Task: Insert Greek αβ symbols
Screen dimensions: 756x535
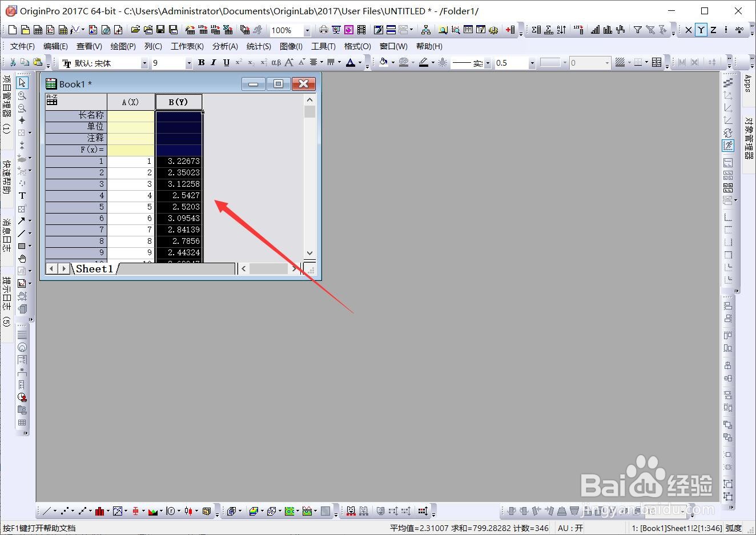Action: 276,63
